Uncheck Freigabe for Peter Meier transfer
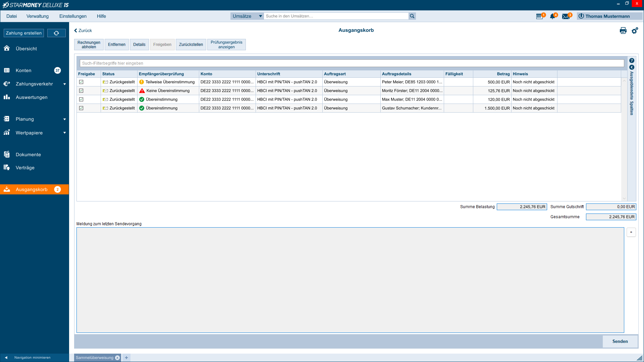 pyautogui.click(x=81, y=82)
